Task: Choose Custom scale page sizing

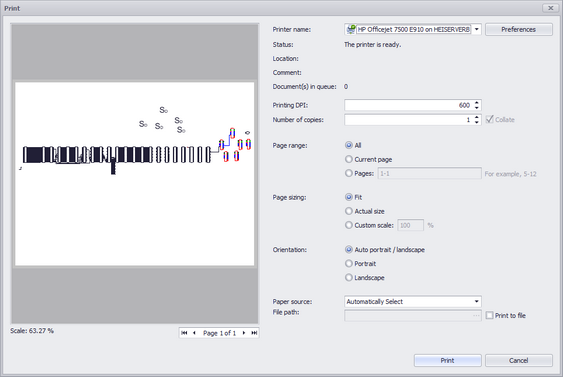Action: [349, 225]
